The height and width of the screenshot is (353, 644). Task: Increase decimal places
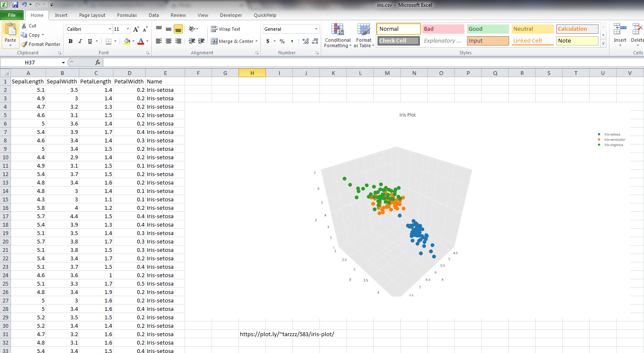click(x=306, y=41)
